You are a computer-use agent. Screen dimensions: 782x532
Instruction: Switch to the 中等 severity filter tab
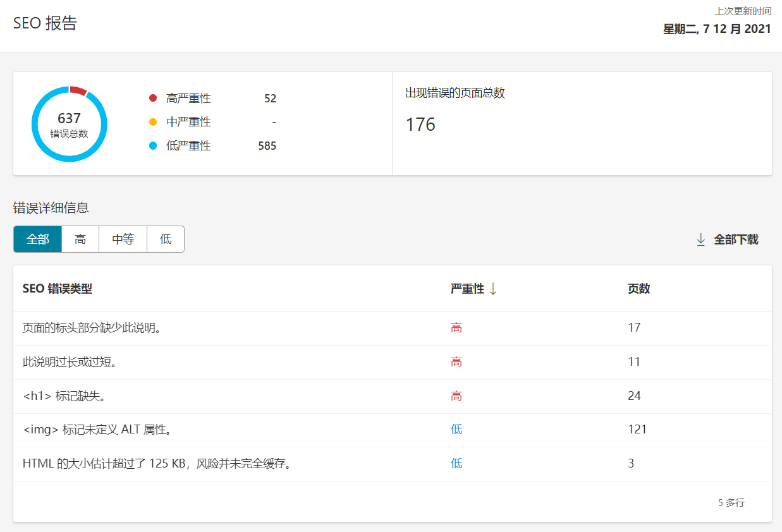122,239
